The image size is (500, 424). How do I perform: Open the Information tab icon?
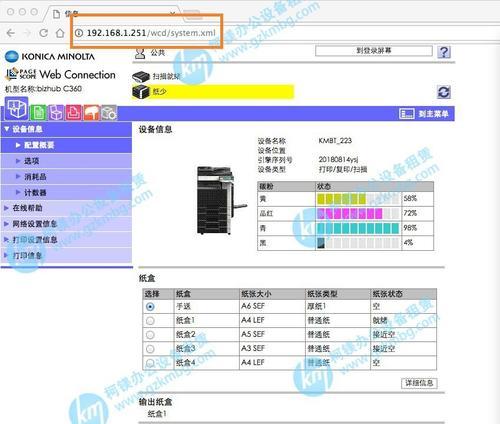[x=17, y=109]
